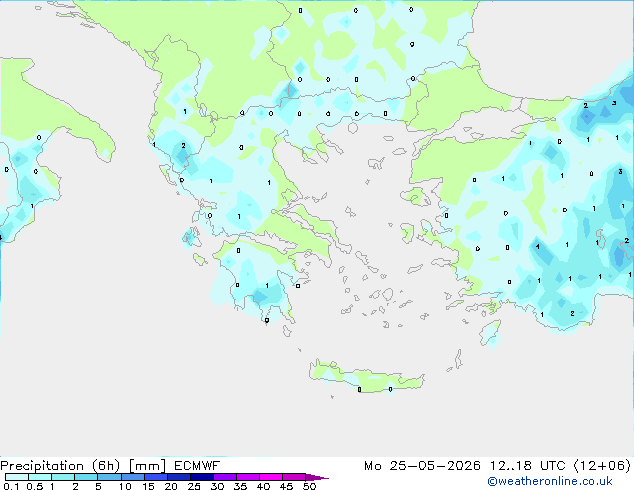Pick the 10–15 mm legend swatch
The width and height of the screenshot is (634, 490).
[132, 477]
